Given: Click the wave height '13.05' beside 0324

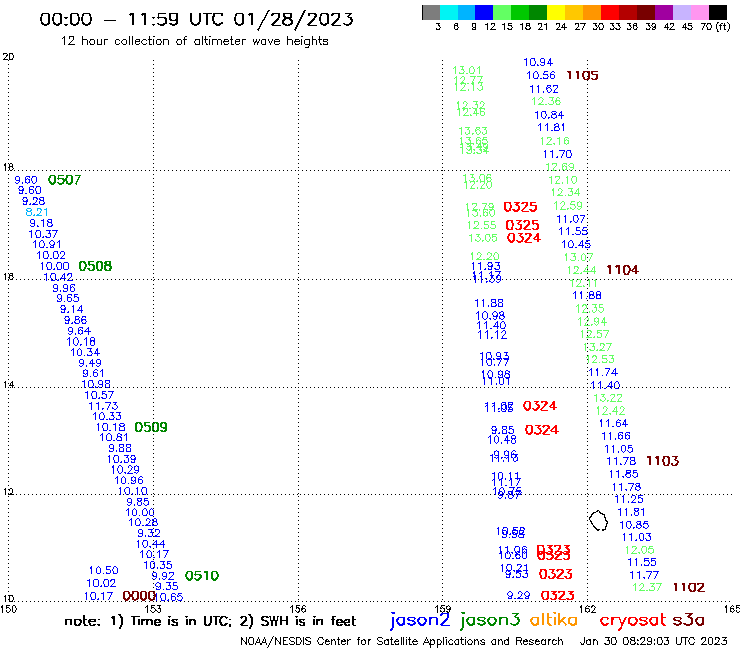Looking at the screenshot, I should coord(483,238).
